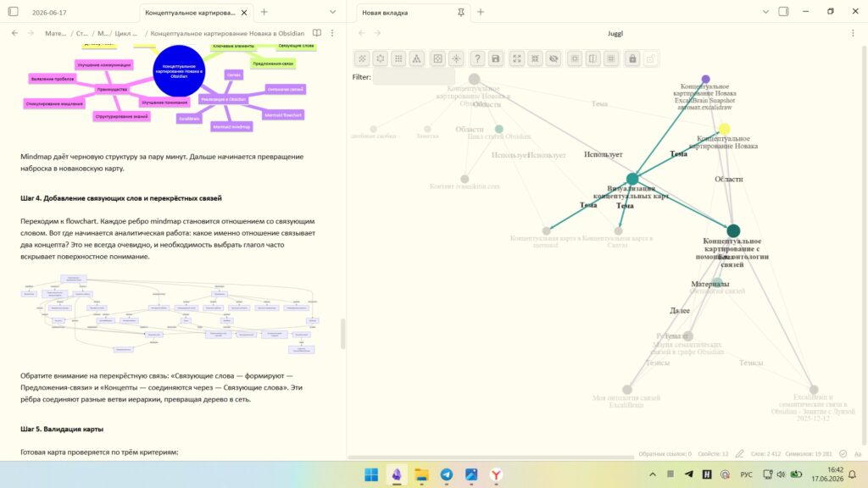868x488 pixels.
Task: Open Obsidian from the taskbar
Action: (397, 474)
